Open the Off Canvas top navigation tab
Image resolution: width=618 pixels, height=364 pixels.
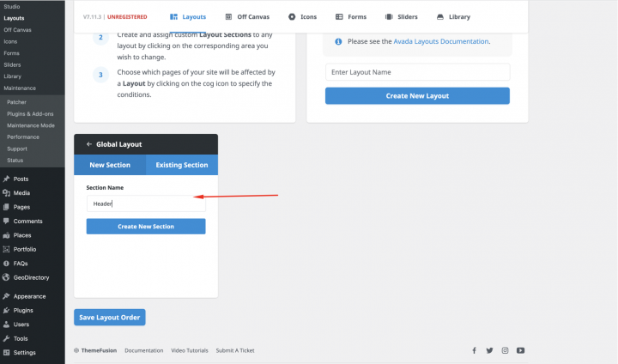[x=250, y=16]
